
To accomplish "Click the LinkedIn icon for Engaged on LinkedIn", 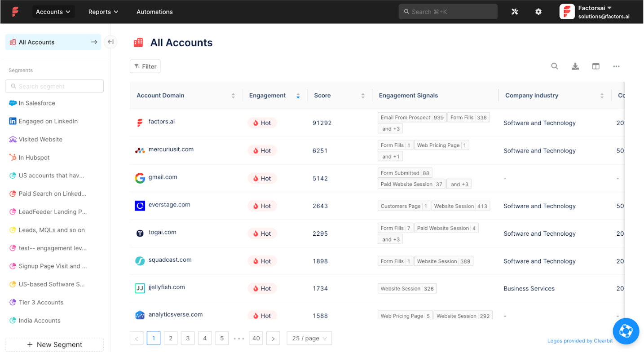I will tap(12, 121).
